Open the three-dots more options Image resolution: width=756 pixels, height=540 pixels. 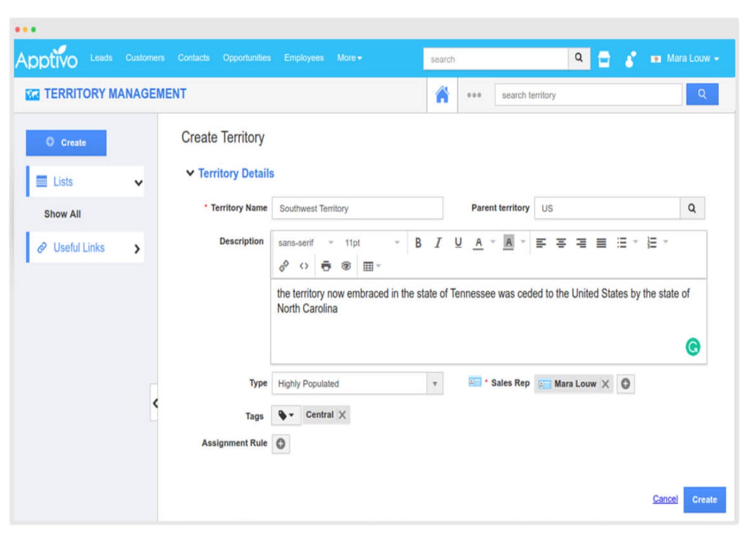(474, 95)
